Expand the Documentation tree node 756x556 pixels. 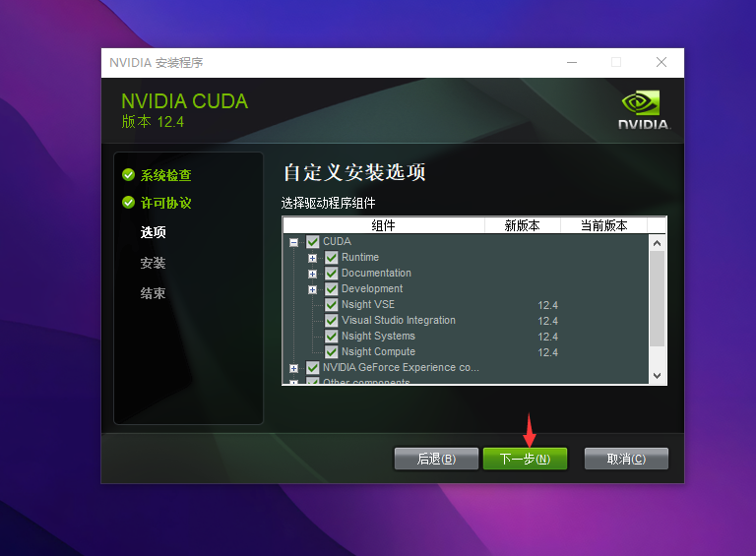[312, 274]
